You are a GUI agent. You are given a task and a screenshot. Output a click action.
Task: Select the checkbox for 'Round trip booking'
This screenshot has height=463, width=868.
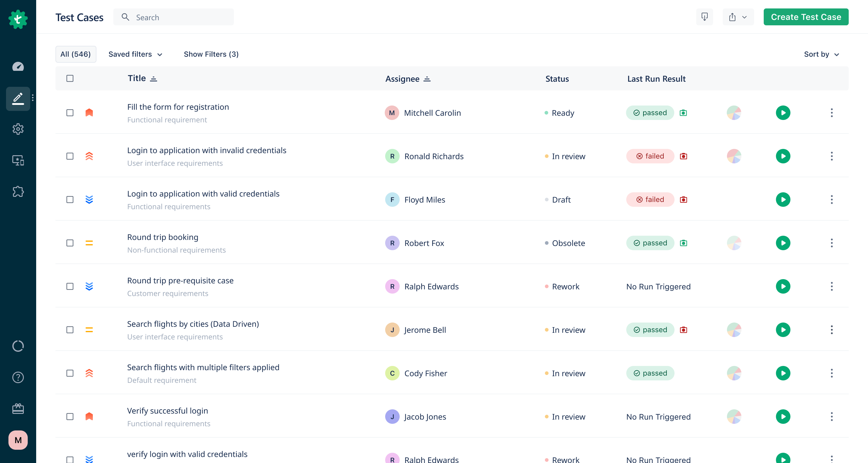pyautogui.click(x=70, y=243)
